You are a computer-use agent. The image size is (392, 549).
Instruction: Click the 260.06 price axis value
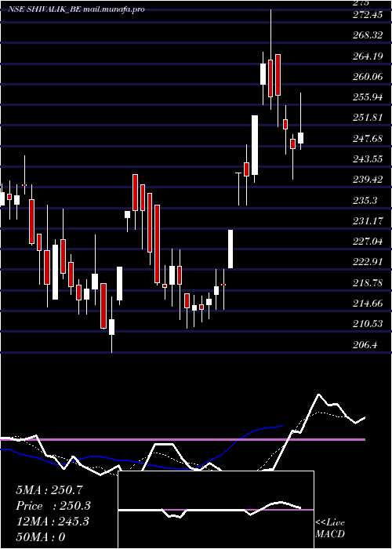[368, 76]
